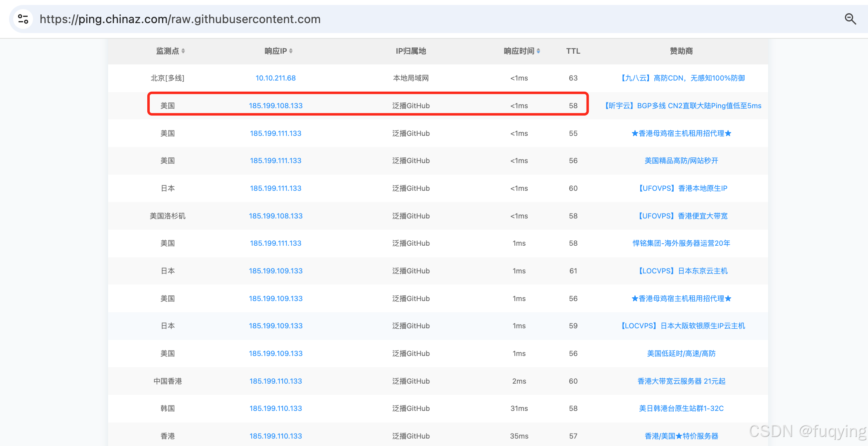Open 185.199.109.133 link in TTL 61 row

[276, 271]
